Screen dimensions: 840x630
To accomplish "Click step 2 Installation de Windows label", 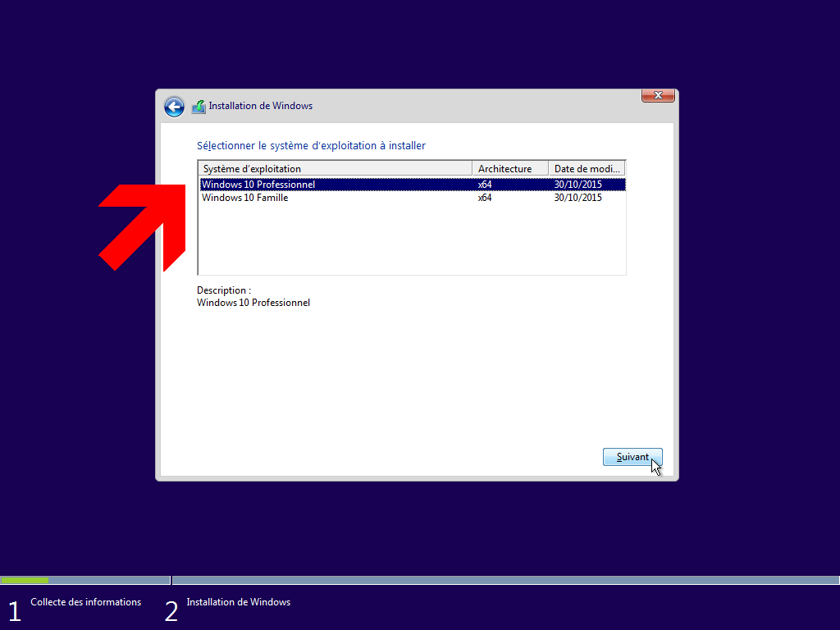I will point(239,602).
